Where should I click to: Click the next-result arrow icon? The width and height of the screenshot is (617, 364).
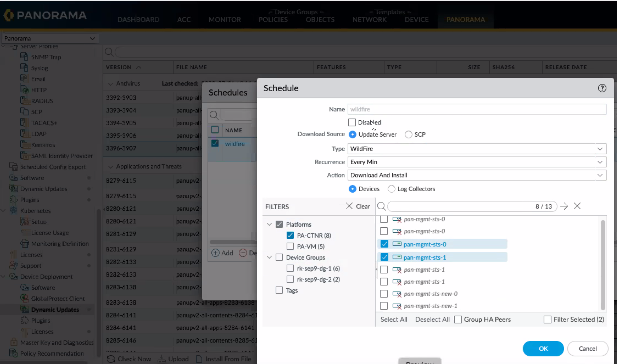(x=564, y=206)
